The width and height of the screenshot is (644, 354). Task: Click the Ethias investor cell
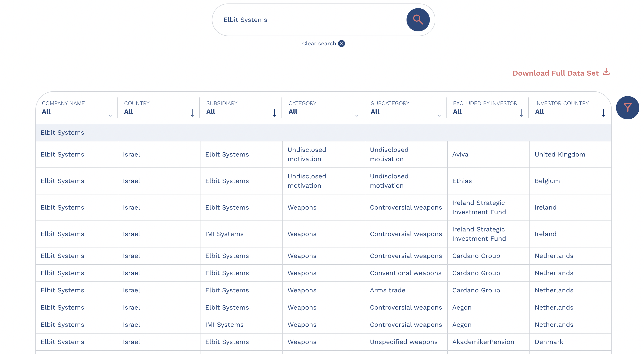coord(462,181)
